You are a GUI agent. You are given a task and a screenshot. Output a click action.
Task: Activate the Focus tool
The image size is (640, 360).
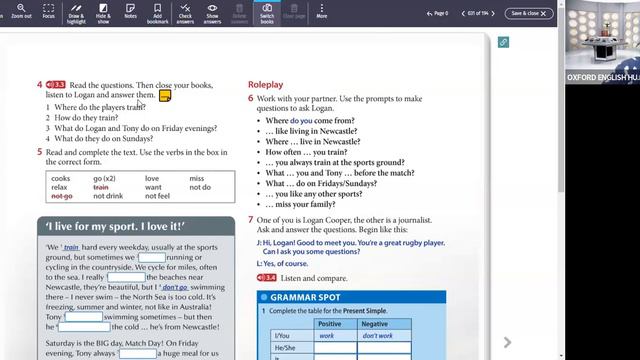pos(49,11)
